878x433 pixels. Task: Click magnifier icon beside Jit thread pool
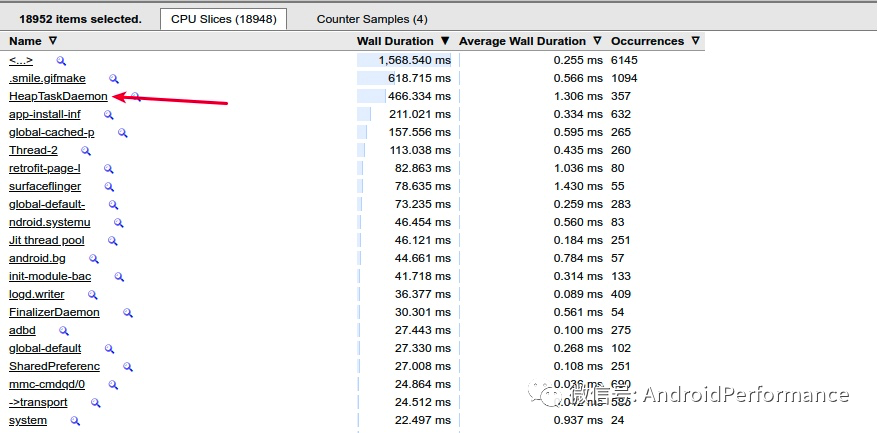click(x=113, y=241)
